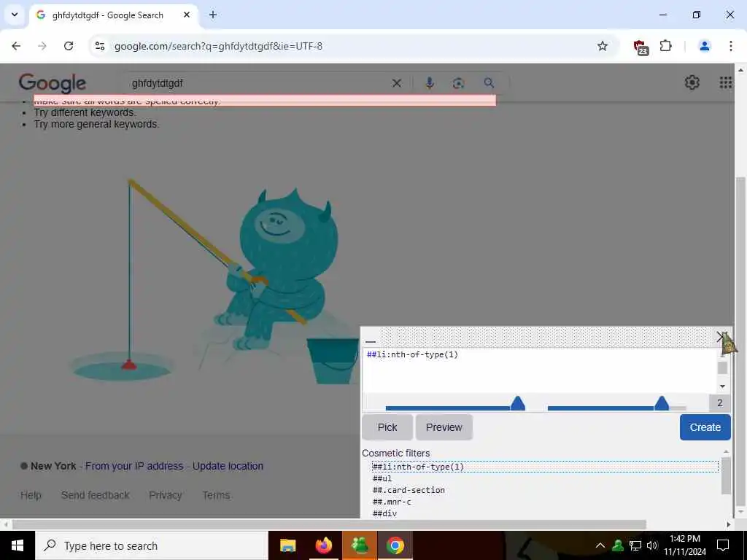Submit search with the magnifier icon

[x=489, y=83]
